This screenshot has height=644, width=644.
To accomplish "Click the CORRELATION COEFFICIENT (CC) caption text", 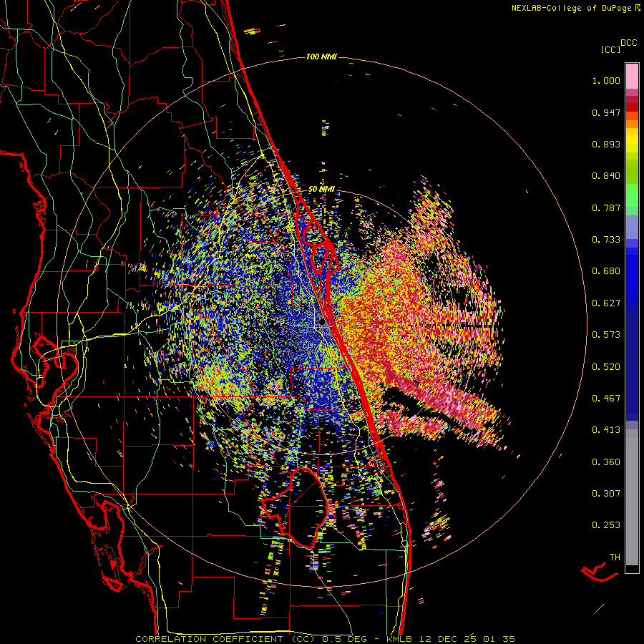I will tap(225, 639).
